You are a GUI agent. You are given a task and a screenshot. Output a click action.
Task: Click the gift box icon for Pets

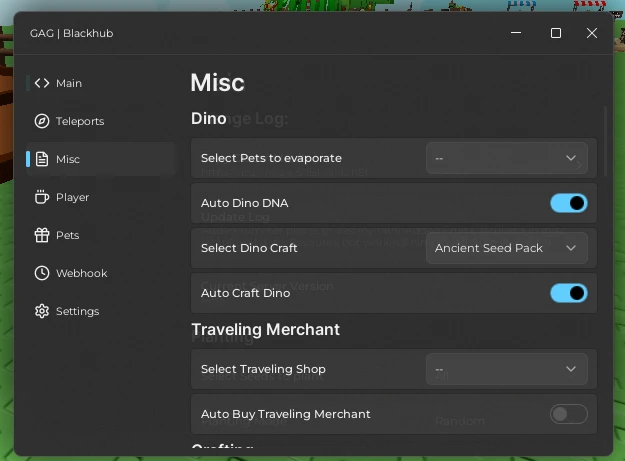coord(42,235)
